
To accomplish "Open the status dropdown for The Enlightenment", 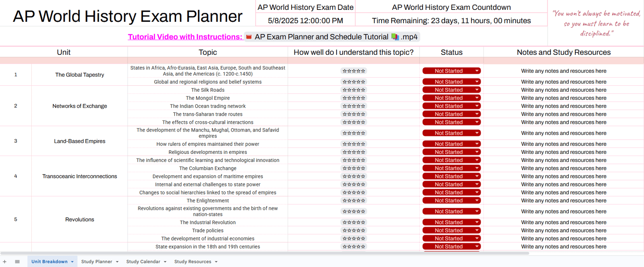I will click(x=452, y=201).
